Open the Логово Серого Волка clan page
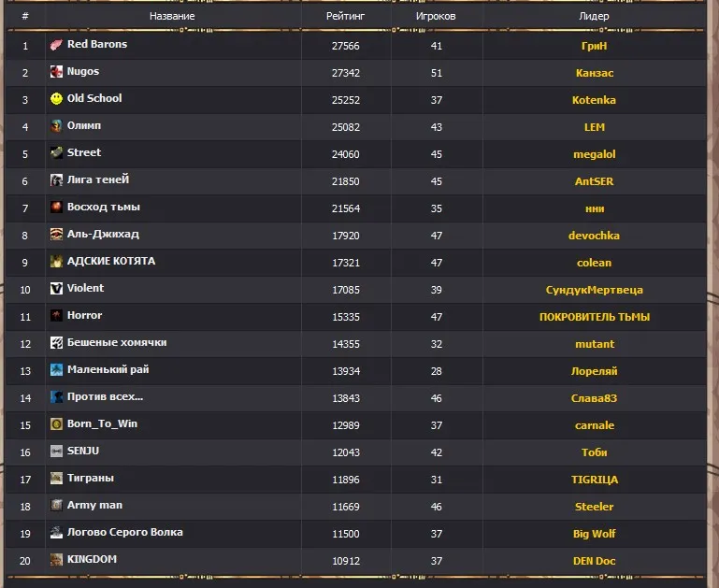The image size is (719, 588). (x=124, y=532)
